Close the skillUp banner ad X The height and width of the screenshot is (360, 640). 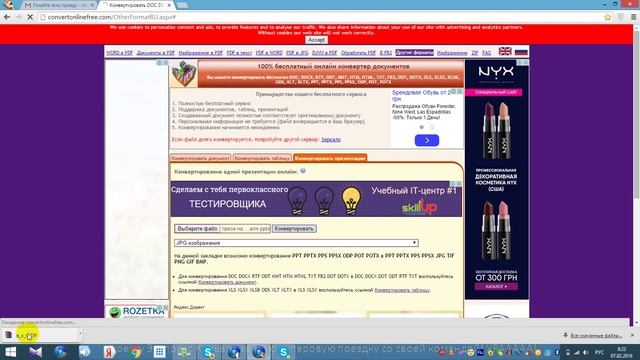[459, 184]
